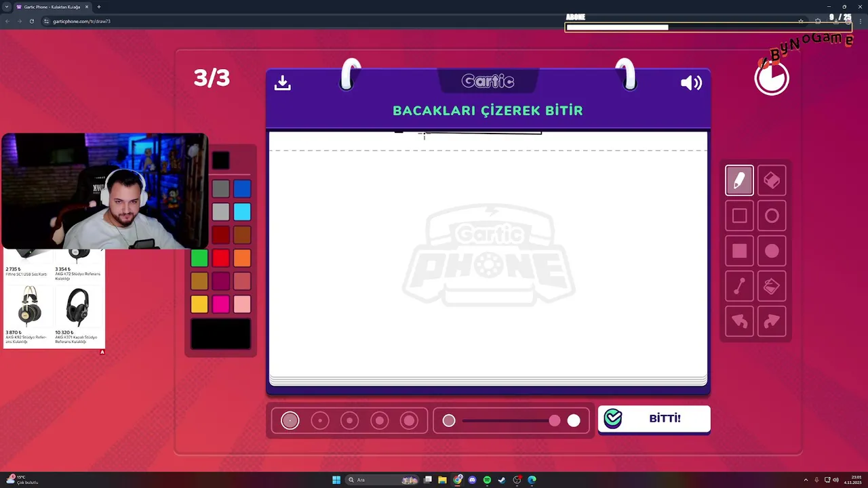
Task: Mute the game sound via speaker icon
Action: 691,83
